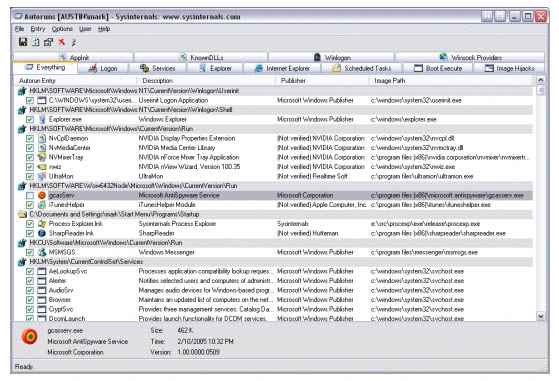The image size is (559, 381).
Task: Click the large gcasserv.exe details icon
Action: (30, 336)
